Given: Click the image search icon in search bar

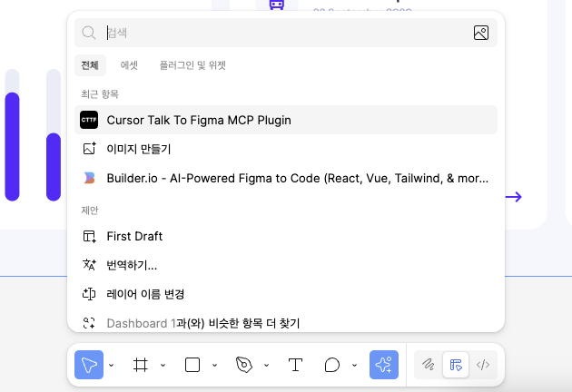Looking at the screenshot, I should [x=481, y=33].
